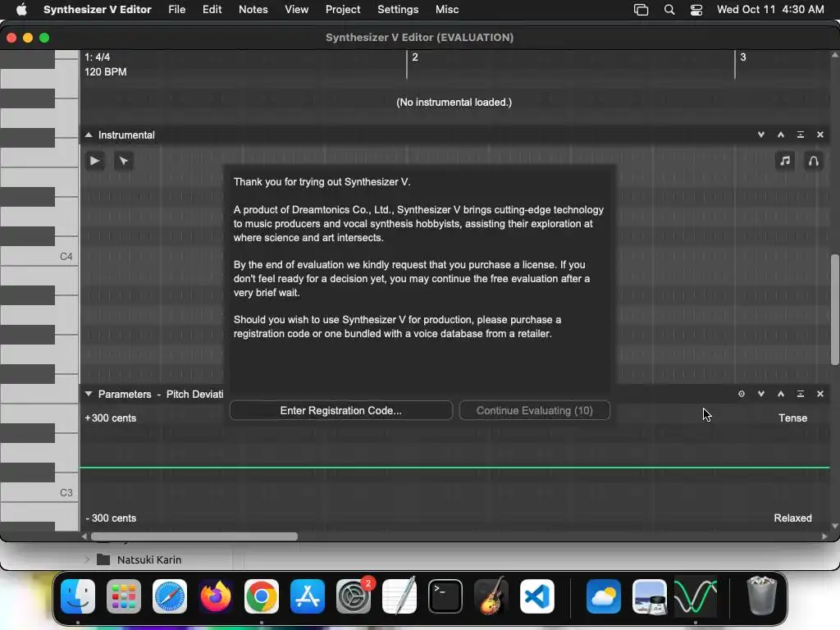This screenshot has height=630, width=840.
Task: Open System Settings from the Dock
Action: point(354,596)
